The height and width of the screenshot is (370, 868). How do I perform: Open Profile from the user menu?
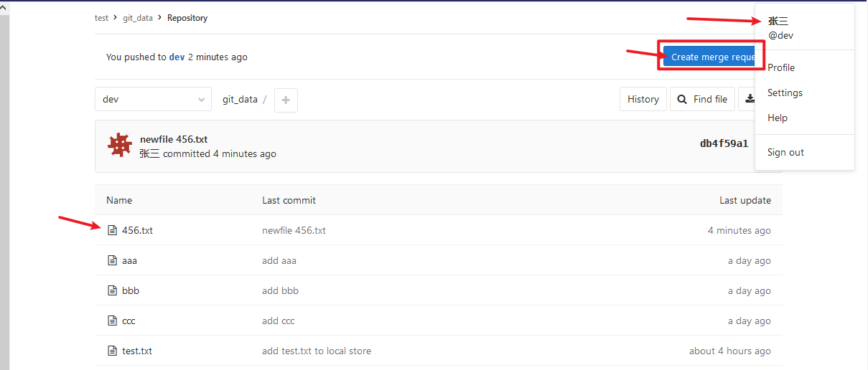coord(781,67)
